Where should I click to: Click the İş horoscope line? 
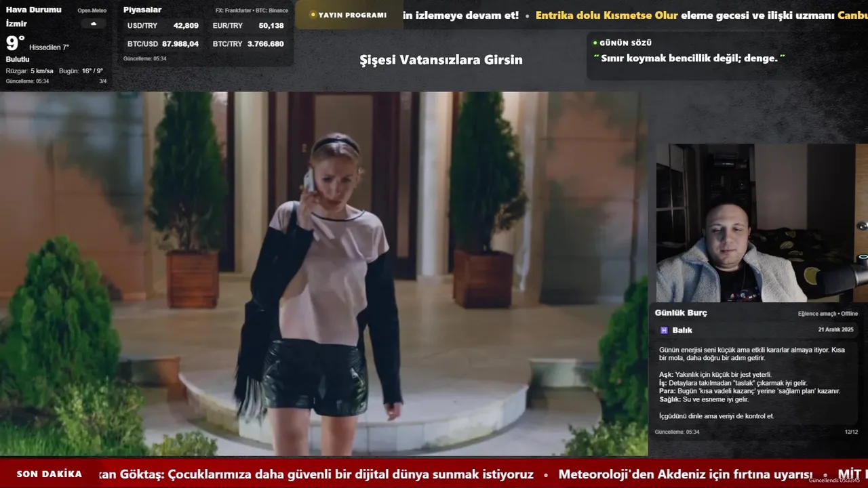click(733, 383)
